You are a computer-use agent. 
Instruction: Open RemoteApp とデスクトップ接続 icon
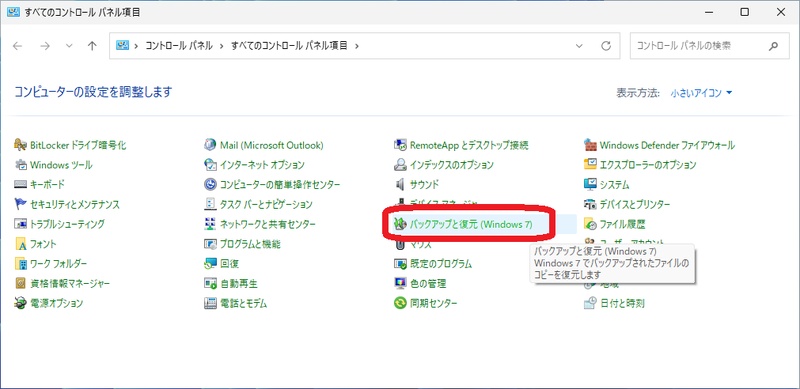(x=401, y=145)
